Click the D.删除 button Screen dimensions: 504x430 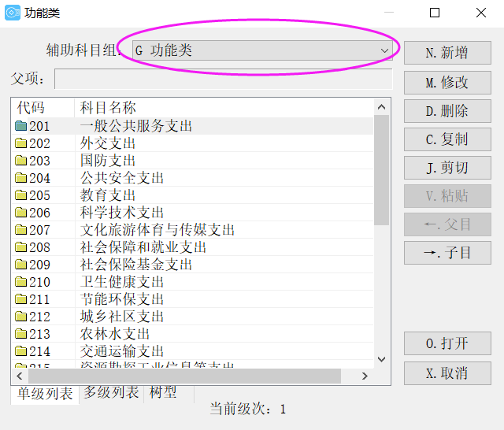coord(447,111)
